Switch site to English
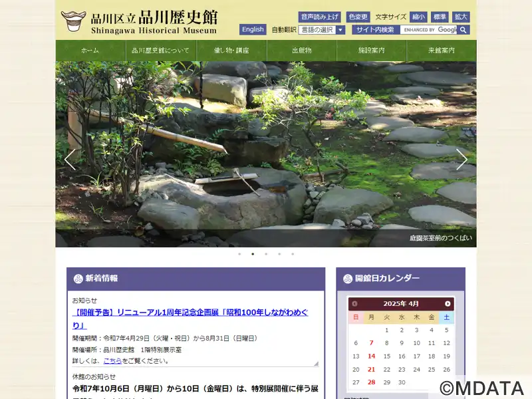Viewport: 532px width, 399px height. tap(253, 29)
